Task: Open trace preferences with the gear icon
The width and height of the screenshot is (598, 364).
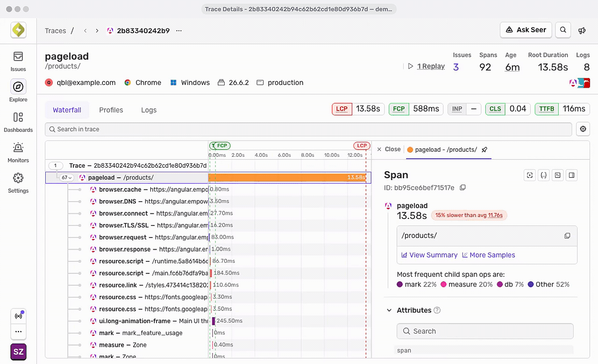Action: pos(583,129)
